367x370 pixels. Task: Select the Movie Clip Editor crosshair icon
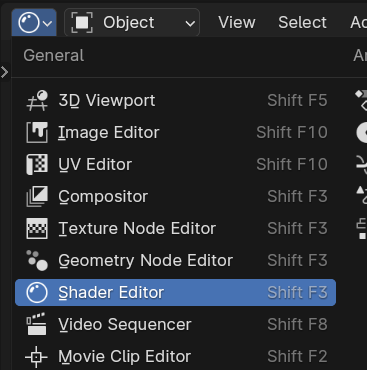36,357
